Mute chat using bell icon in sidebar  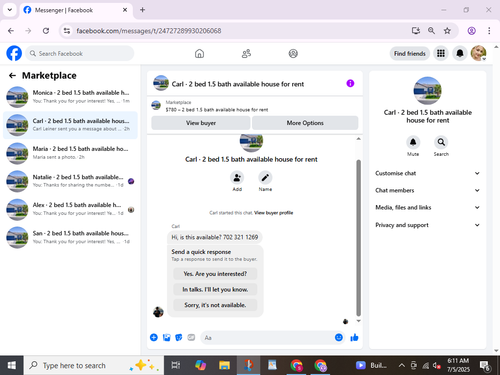413,142
